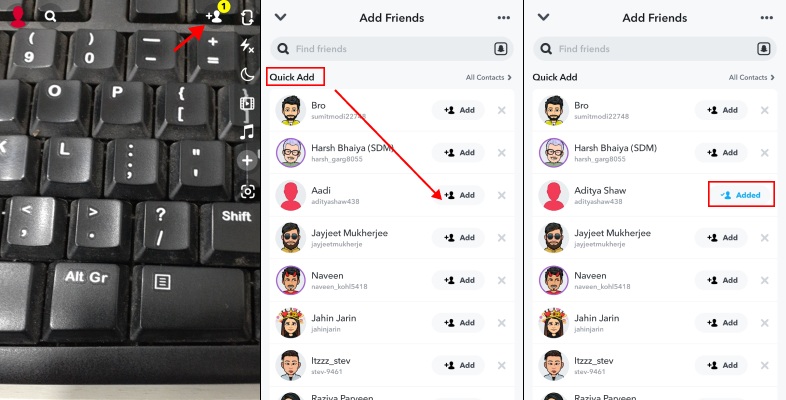786x400 pixels.
Task: Toggle the Added button for Aditya Shaw
Action: coord(741,195)
